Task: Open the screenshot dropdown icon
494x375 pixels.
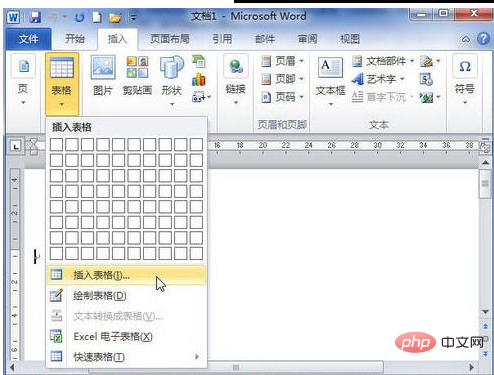Action: click(x=201, y=97)
